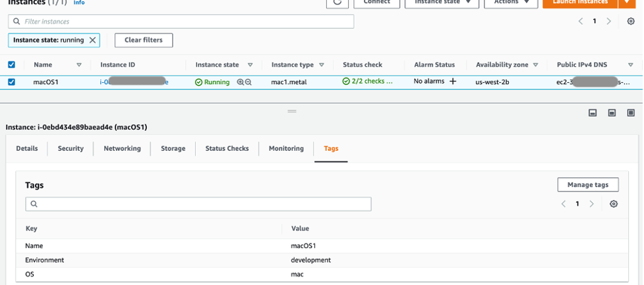Image resolution: width=644 pixels, height=285 pixels.
Task: Click the Connect button
Action: pyautogui.click(x=376, y=3)
